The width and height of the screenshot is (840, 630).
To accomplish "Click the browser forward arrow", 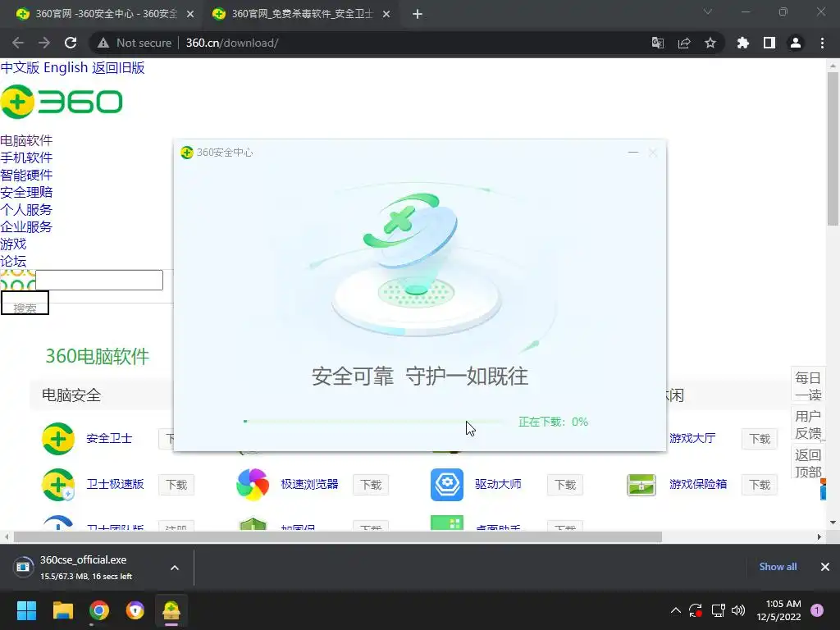I will [x=44, y=43].
